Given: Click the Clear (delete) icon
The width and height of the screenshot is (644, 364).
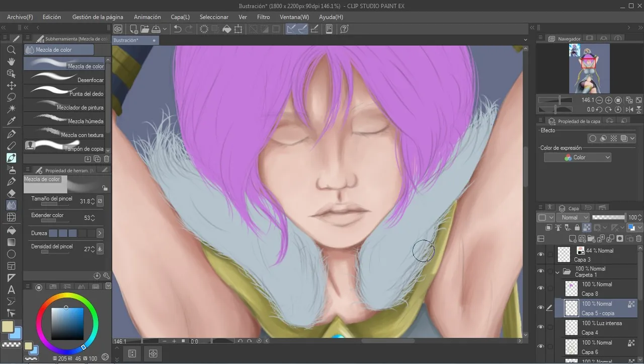Looking at the screenshot, I should [x=204, y=29].
